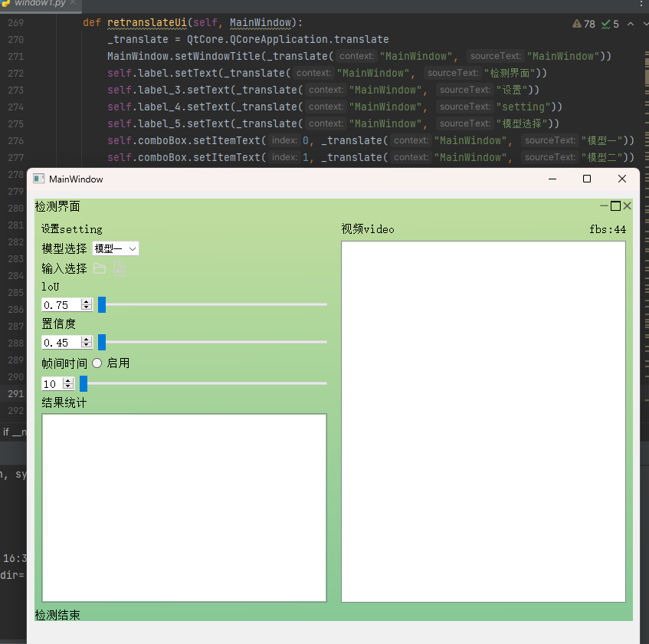649x644 pixels.
Task: Enable the 帧间时间 启用 radio button
Action: tap(97, 363)
